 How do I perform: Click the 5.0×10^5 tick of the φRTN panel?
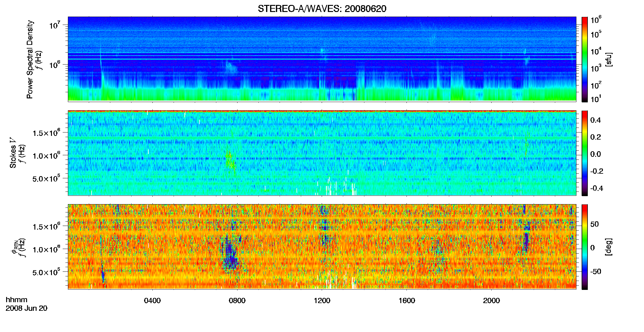tap(46, 272)
